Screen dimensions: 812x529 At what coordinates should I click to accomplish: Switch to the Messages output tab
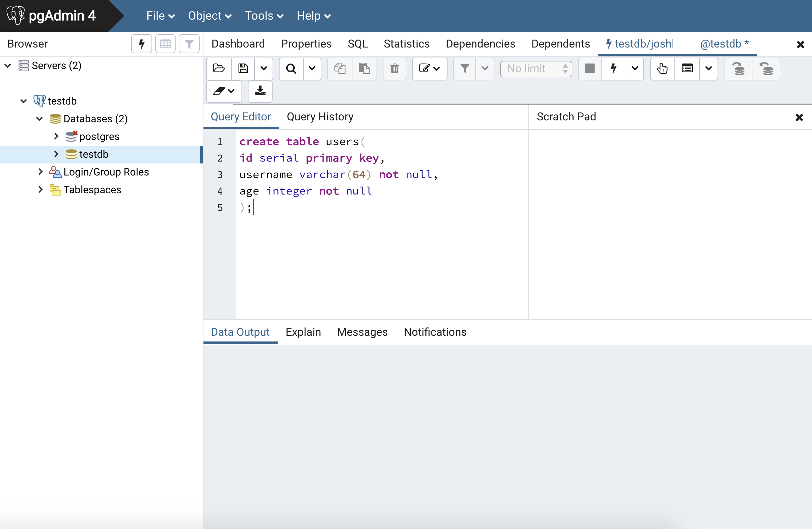pyautogui.click(x=362, y=332)
